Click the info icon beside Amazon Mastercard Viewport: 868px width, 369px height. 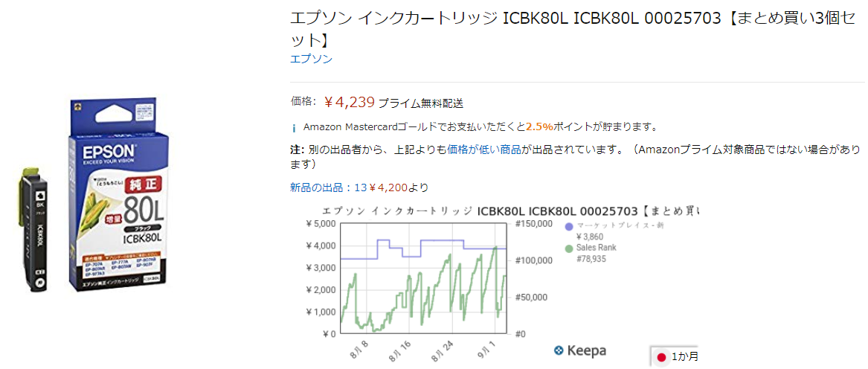(x=294, y=127)
